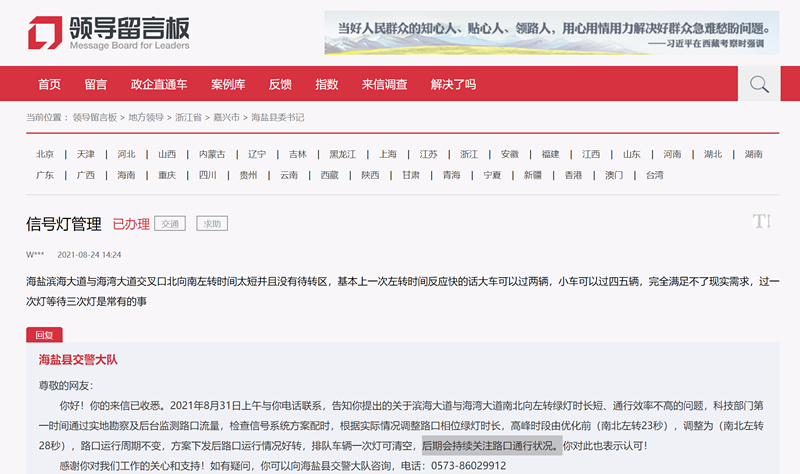
Task: Go to the 首页 menu item
Action: click(x=49, y=84)
